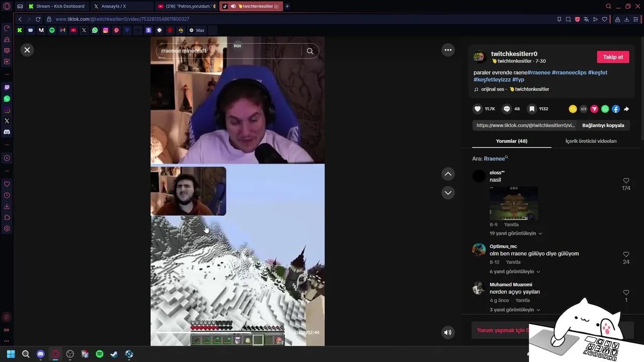Go to next video with down chevron
The height and width of the screenshot is (362, 644).
tap(448, 193)
